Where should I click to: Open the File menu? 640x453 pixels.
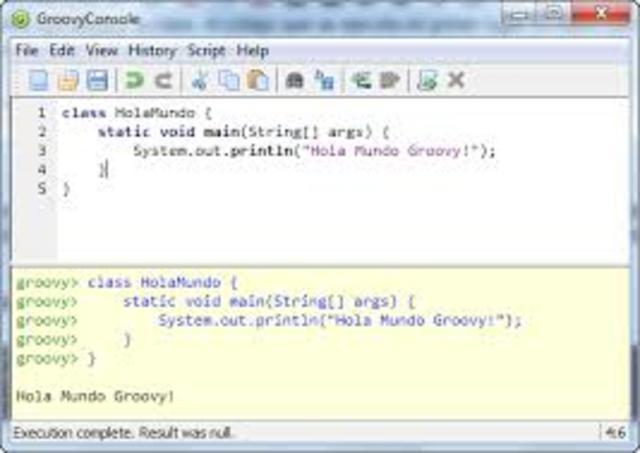click(x=27, y=51)
